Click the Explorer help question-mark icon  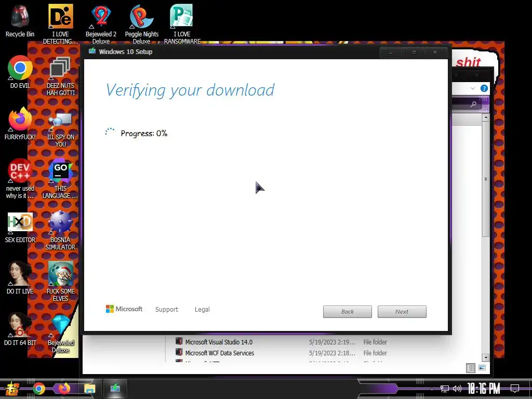(484, 88)
